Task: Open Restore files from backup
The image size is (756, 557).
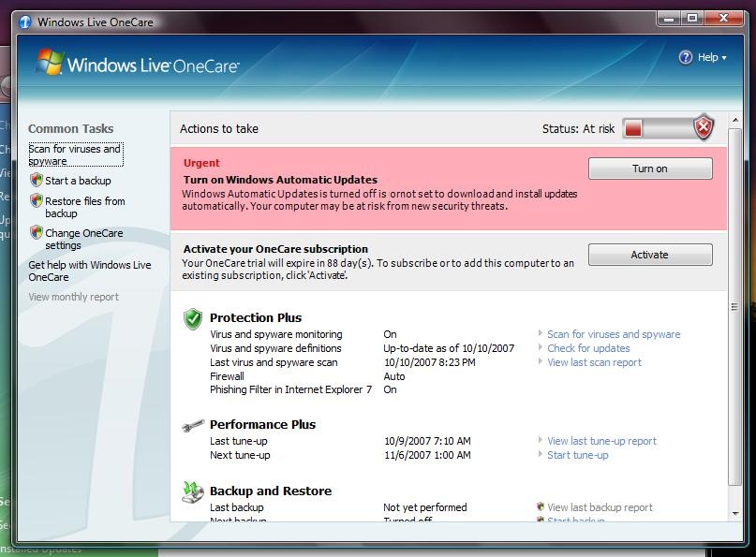Action: click(x=85, y=207)
